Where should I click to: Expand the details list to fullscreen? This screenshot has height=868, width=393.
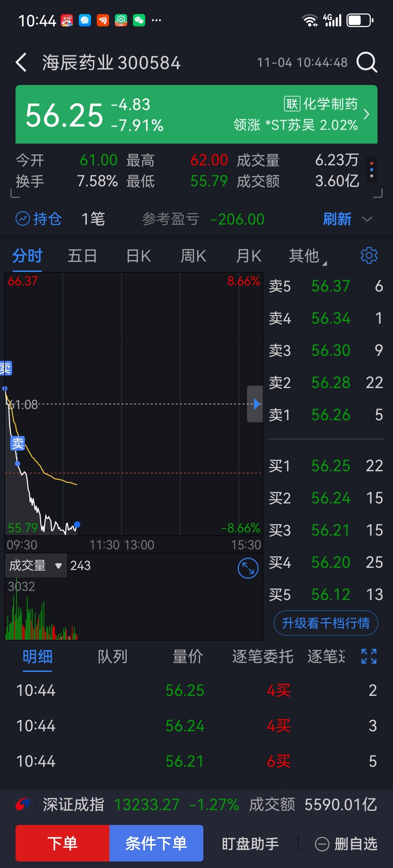pyautogui.click(x=369, y=656)
